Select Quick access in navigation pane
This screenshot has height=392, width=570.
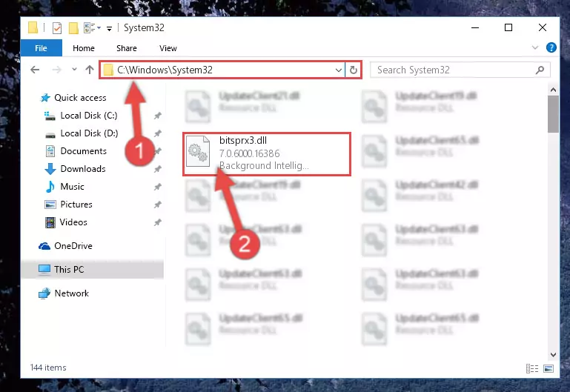point(73,98)
